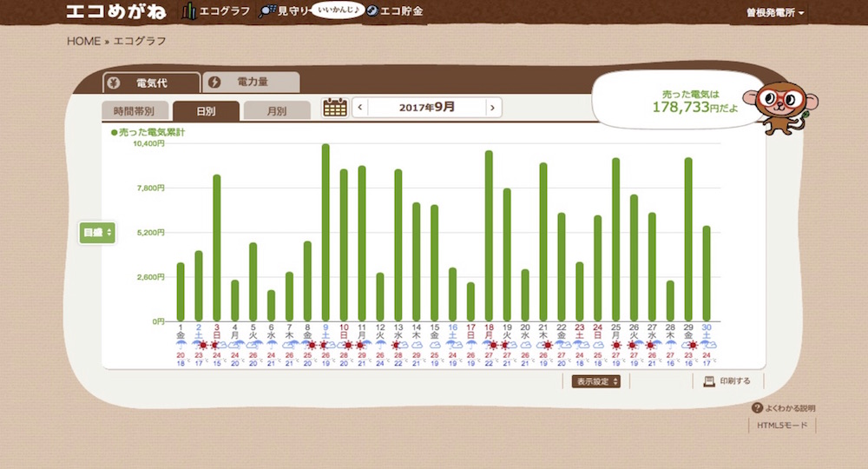Click the sun weather icon for day 3

coord(214,345)
